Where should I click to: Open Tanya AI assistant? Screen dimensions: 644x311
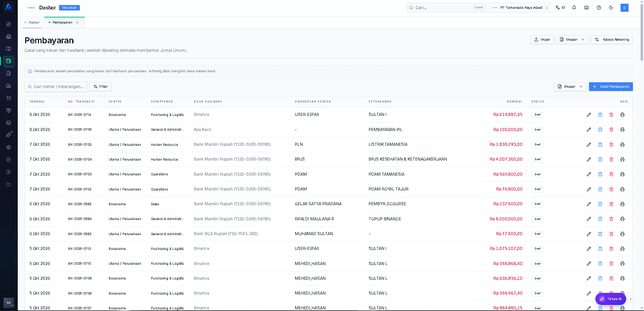click(x=610, y=299)
